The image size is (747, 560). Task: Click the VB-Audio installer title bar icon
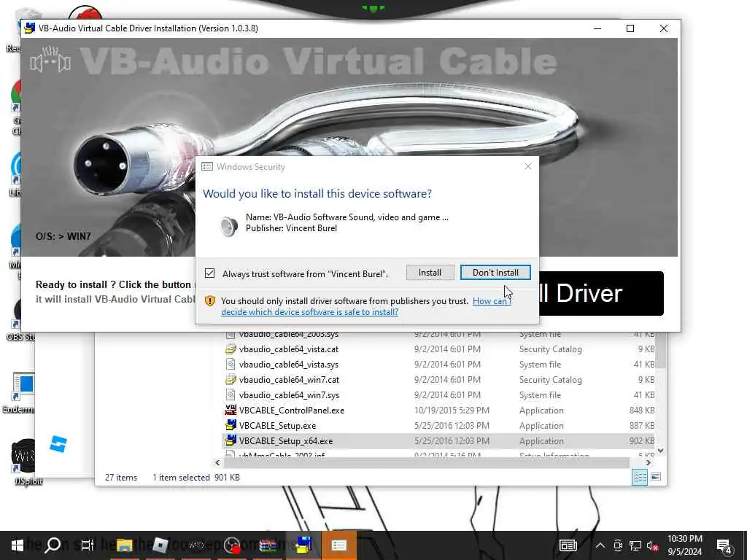tap(29, 28)
